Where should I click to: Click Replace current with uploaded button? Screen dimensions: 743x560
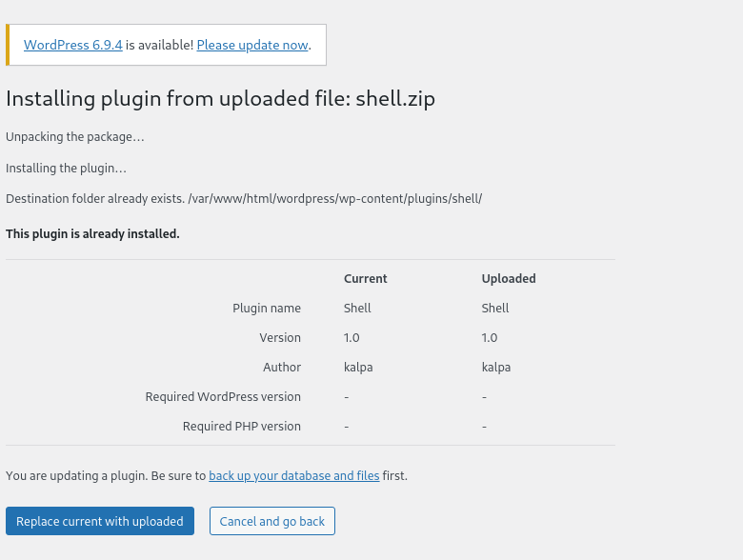100,521
